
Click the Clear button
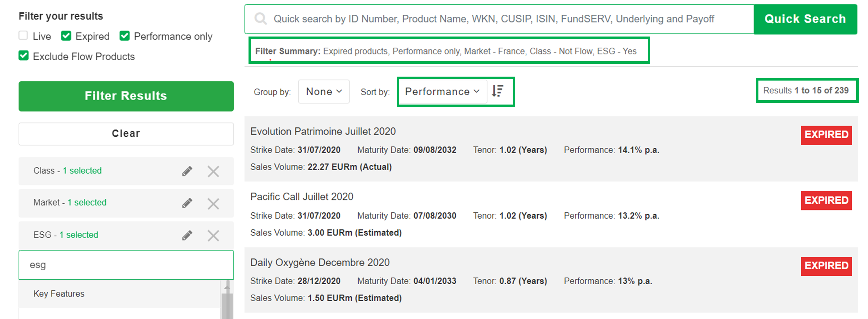(126, 134)
